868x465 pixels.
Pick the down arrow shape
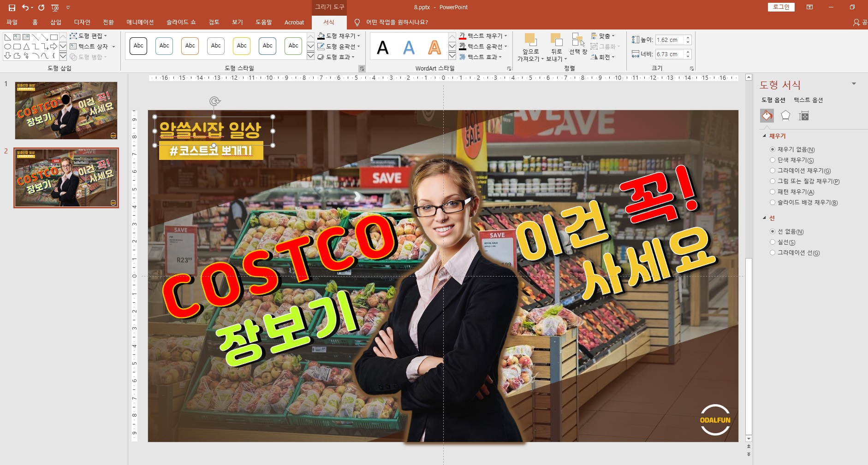pos(8,56)
